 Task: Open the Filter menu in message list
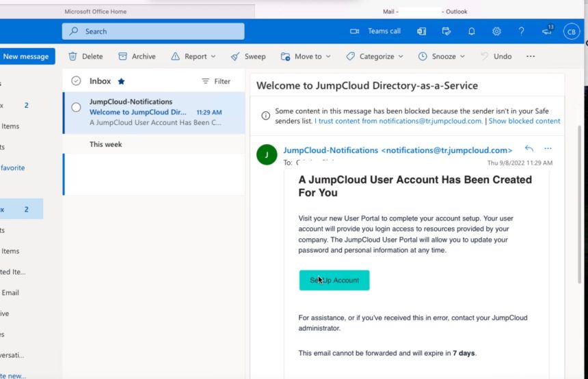point(216,81)
